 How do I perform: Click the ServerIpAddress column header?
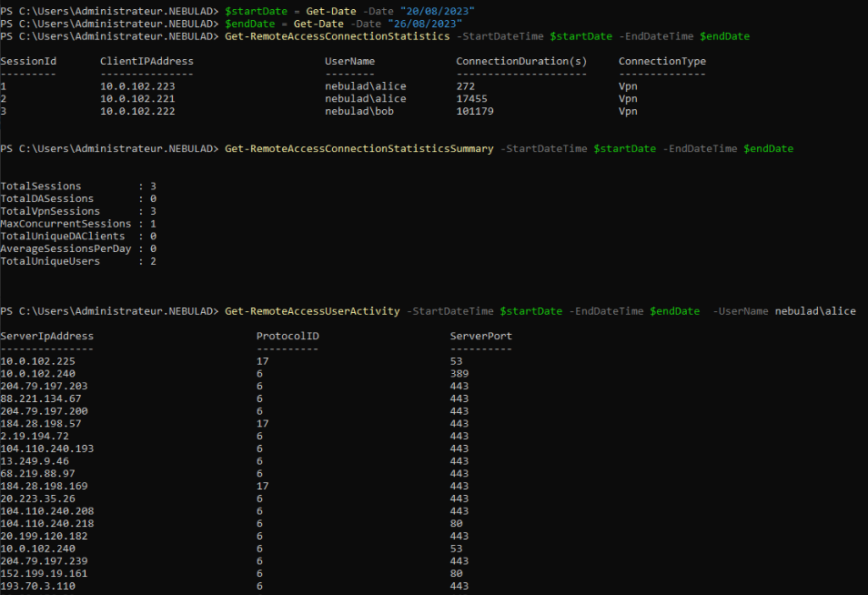coord(47,336)
